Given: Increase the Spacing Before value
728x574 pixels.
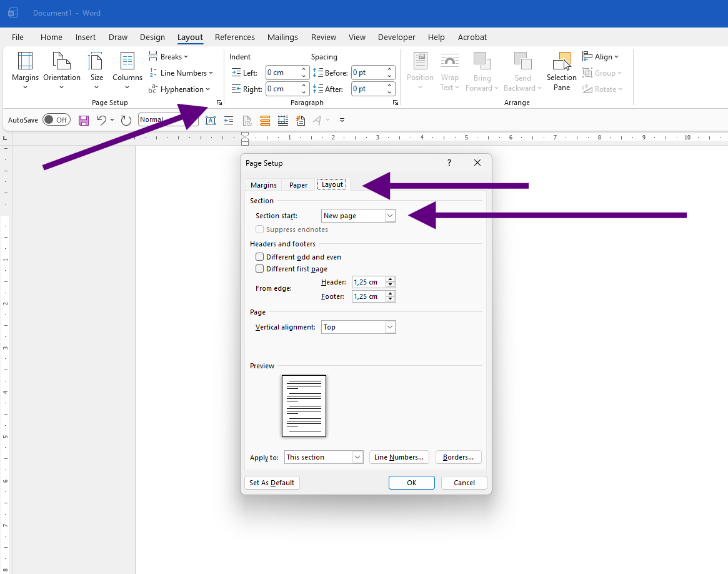Looking at the screenshot, I should click(390, 69).
